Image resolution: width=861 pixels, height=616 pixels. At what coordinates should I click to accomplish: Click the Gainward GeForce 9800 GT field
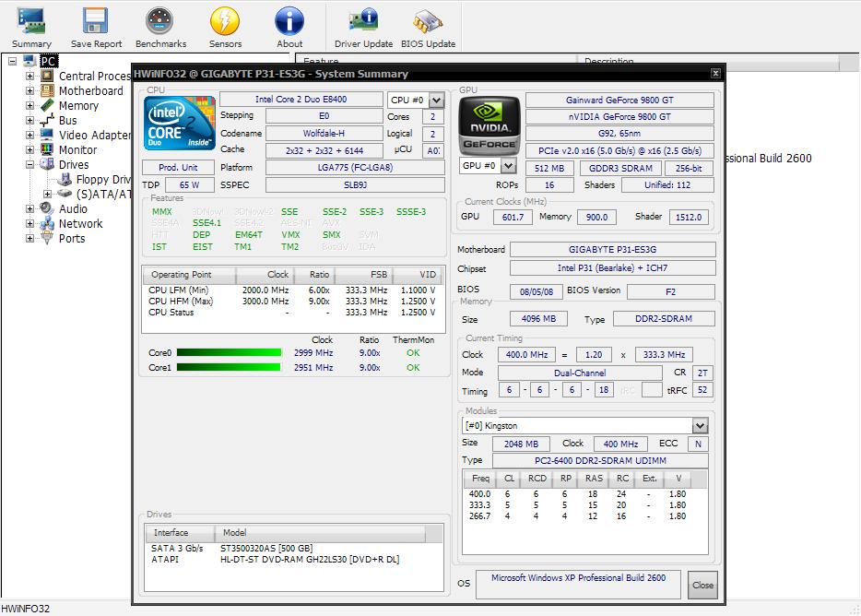(619, 100)
